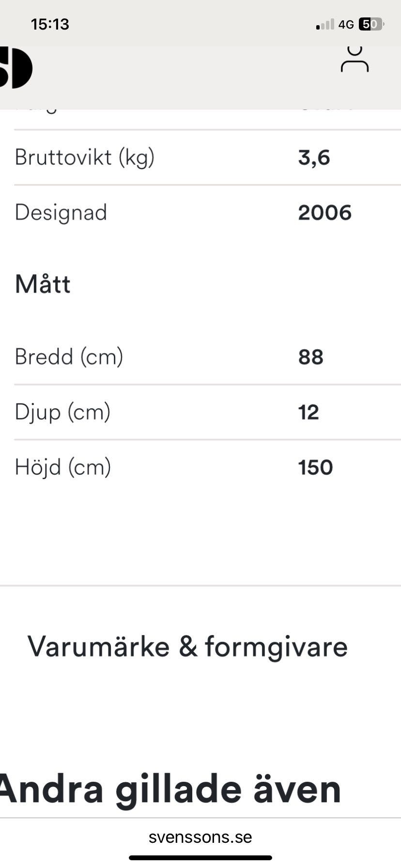Click the svenssons.se address bar
Viewport: 401px width, 868px height.
pyautogui.click(x=200, y=837)
